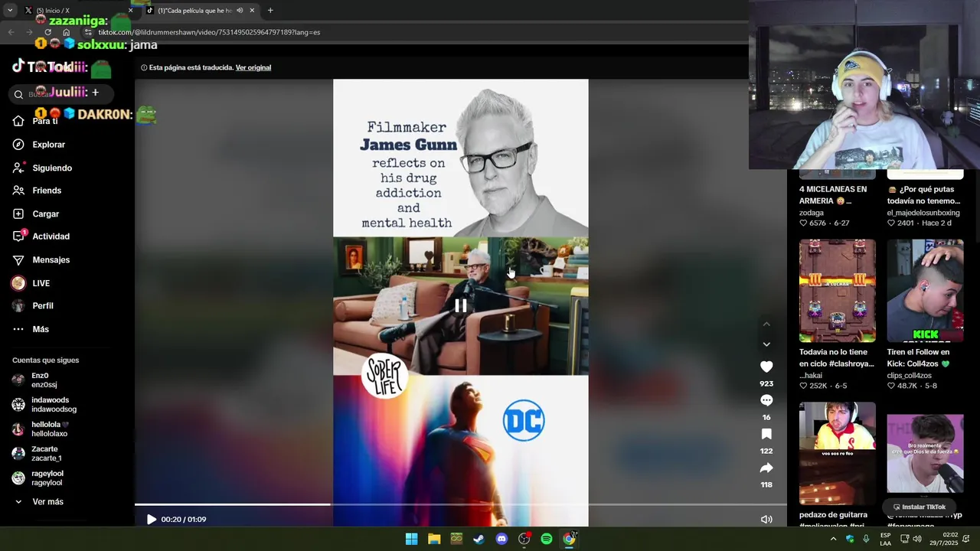The width and height of the screenshot is (980, 551).
Task: Click Ver original translation link
Action: (253, 67)
